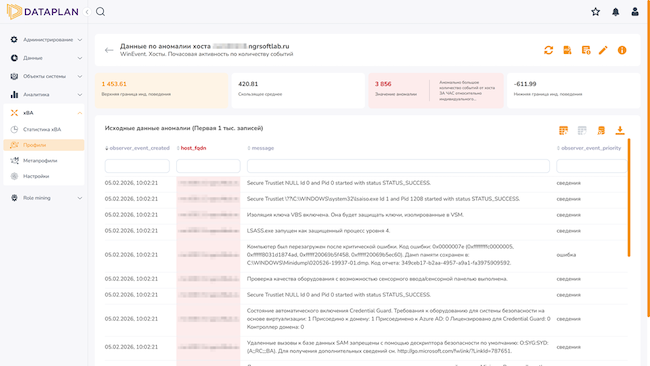Click critical error reboot message
This screenshot has width=650, height=366.
pyautogui.click(x=381, y=255)
